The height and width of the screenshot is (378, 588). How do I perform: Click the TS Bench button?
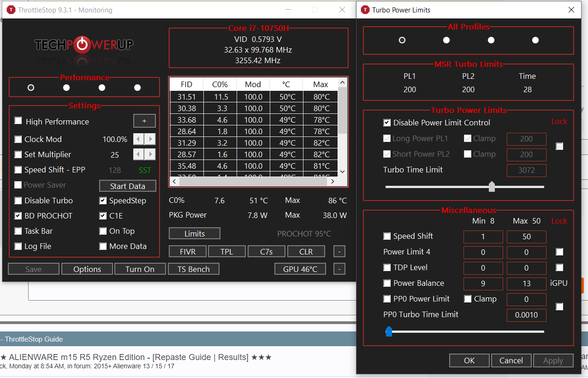click(x=194, y=269)
